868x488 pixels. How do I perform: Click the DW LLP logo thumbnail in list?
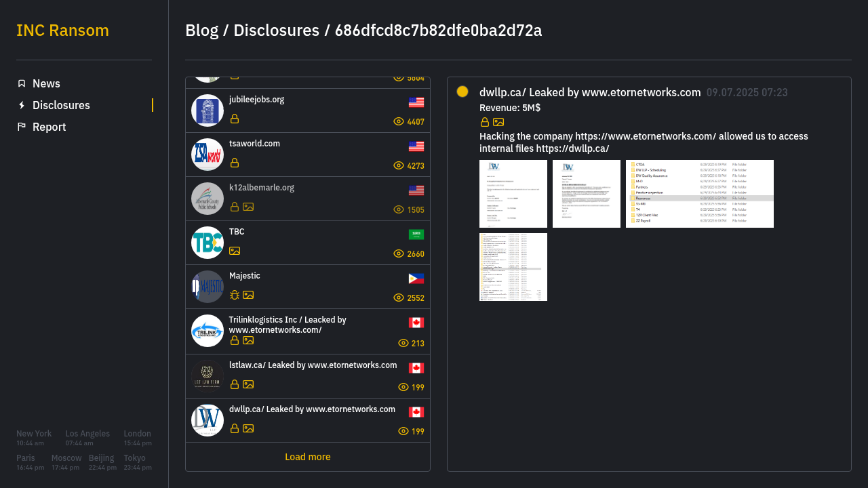tap(208, 420)
